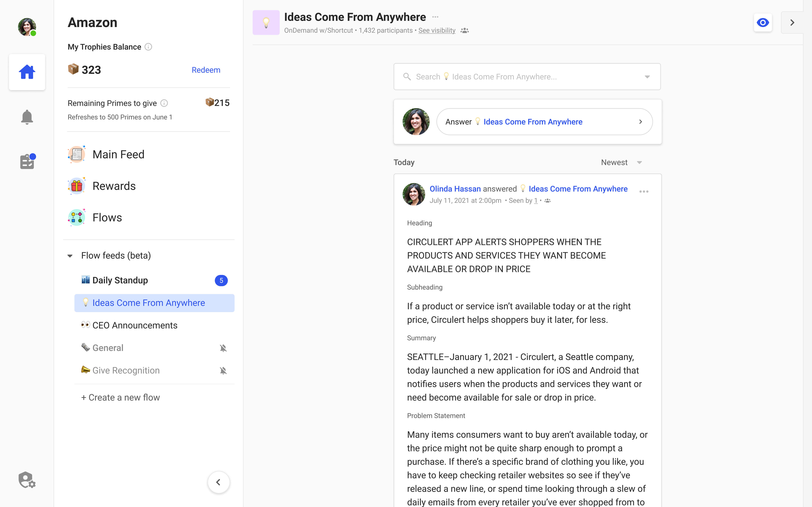Click the Home icon in left rail
Image resolution: width=812 pixels, height=507 pixels.
[27, 72]
